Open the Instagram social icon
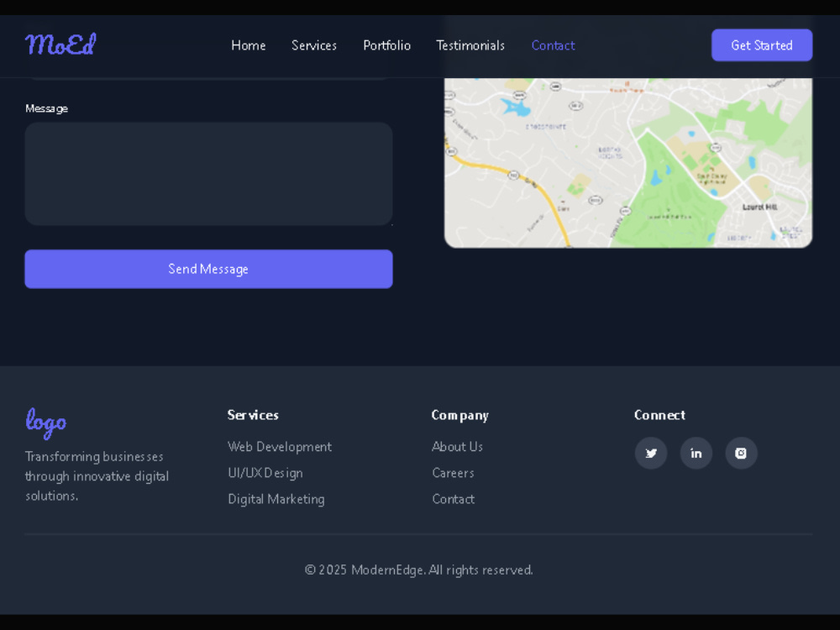 pyautogui.click(x=741, y=454)
